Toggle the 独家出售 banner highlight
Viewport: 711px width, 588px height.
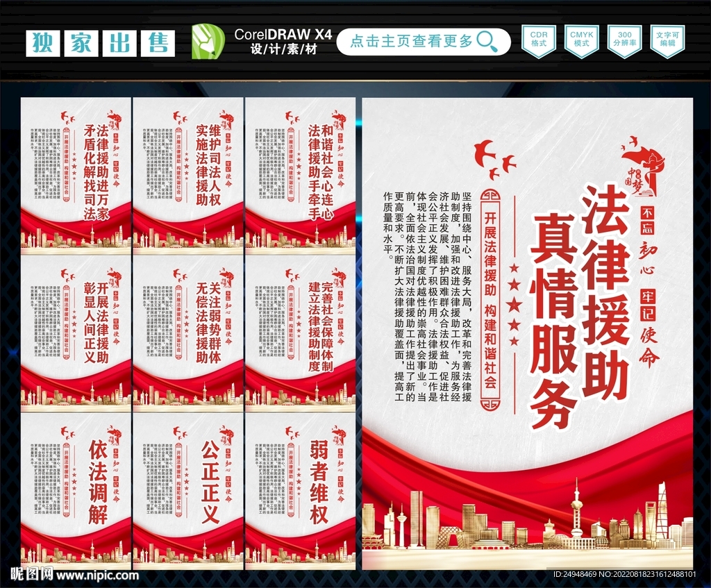point(101,42)
